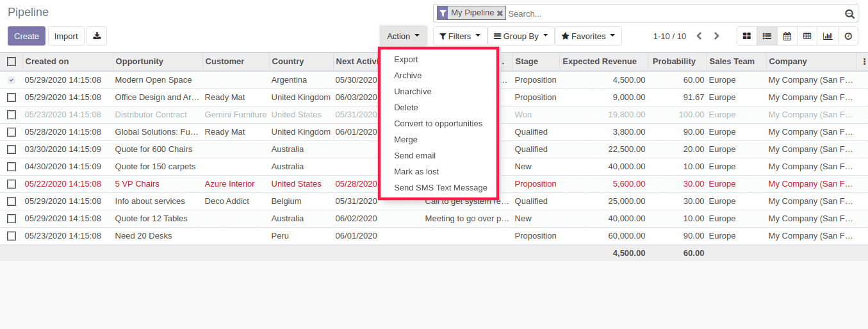Open the Favorites dropdown
This screenshot has width=868, height=329.
click(588, 36)
